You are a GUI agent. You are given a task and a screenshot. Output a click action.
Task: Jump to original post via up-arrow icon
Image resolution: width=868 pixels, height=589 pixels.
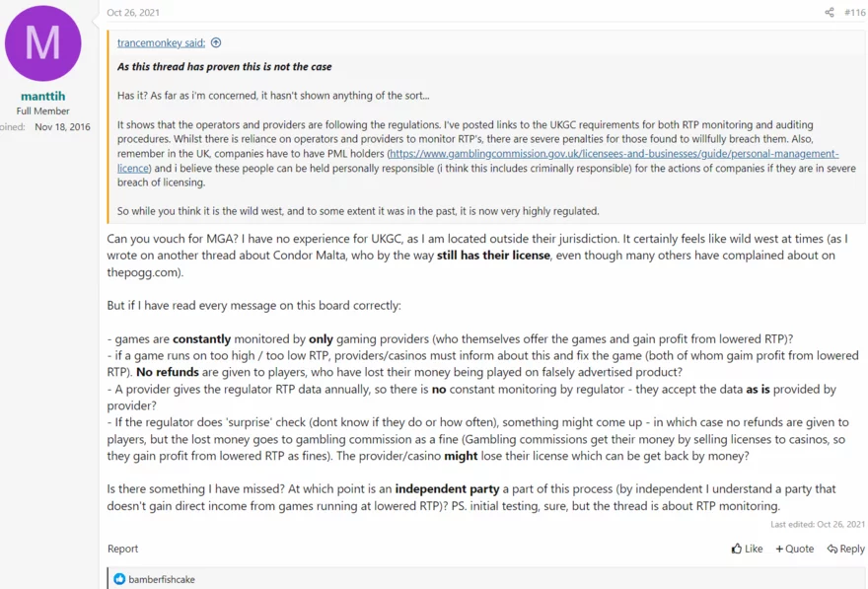216,42
